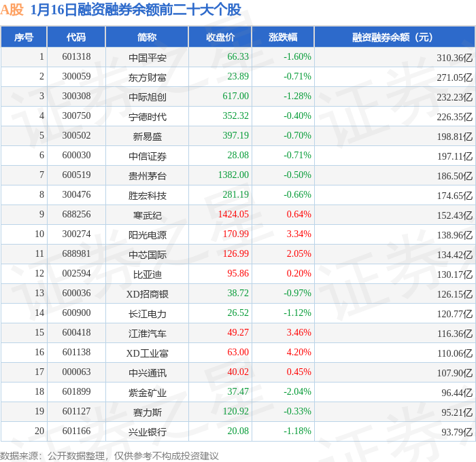
Task: Click balance value 120.77亿
Action: [455, 314]
